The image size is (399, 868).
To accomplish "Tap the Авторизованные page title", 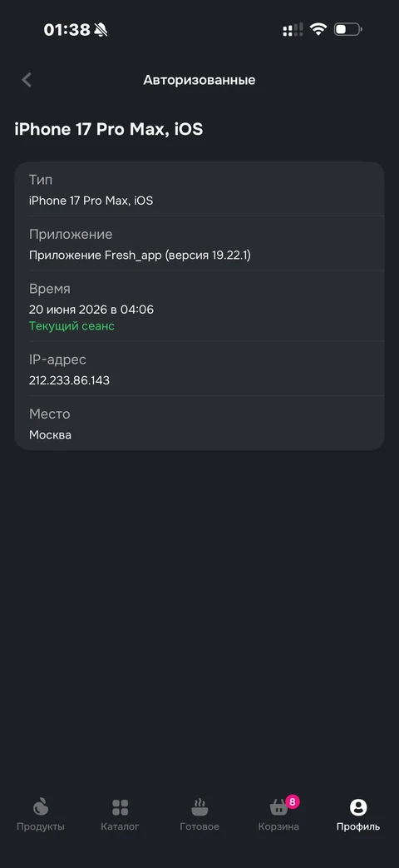I will click(199, 80).
